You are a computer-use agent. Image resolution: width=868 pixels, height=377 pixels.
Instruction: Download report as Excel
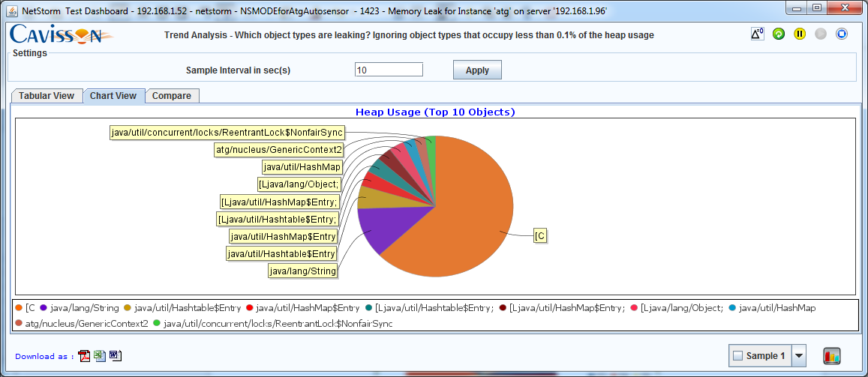100,356
